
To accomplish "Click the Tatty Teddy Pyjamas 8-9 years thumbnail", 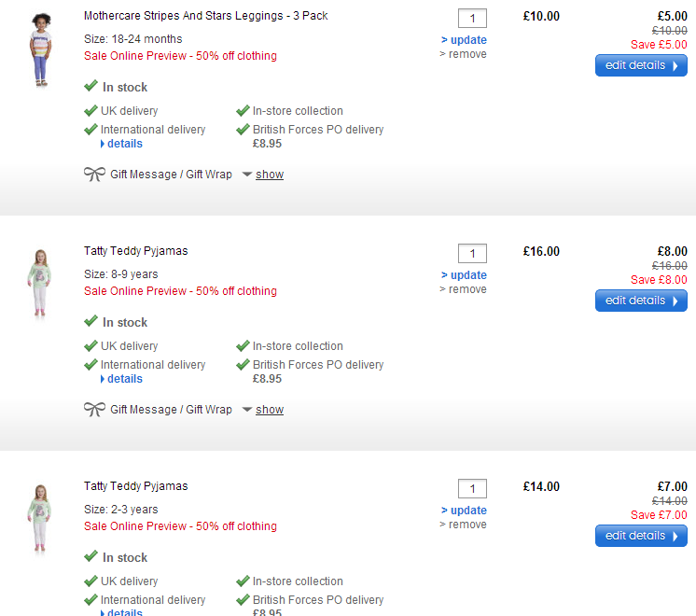I will (x=39, y=284).
